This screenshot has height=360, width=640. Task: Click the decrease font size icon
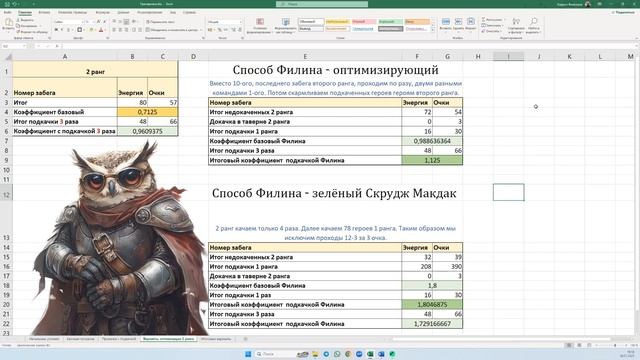pos(104,22)
